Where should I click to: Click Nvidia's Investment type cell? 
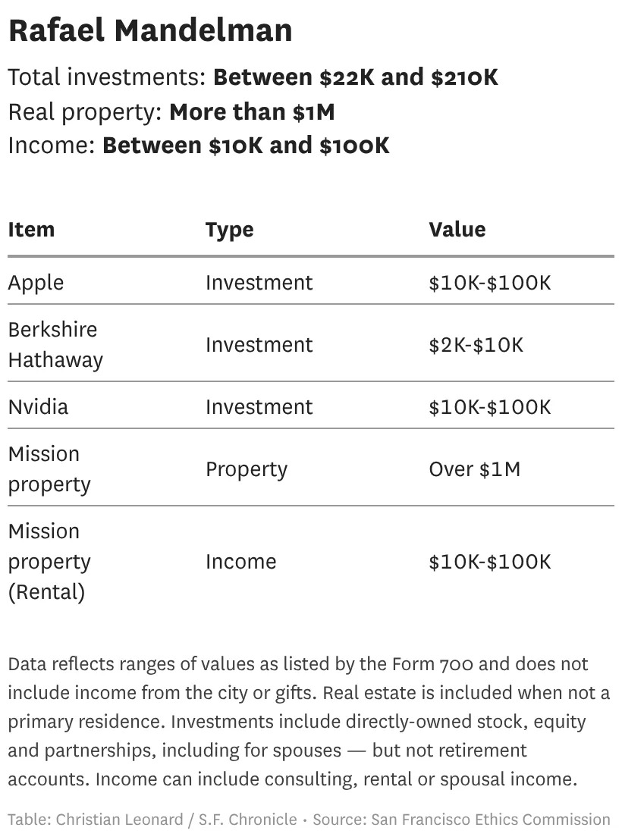pyautogui.click(x=258, y=406)
